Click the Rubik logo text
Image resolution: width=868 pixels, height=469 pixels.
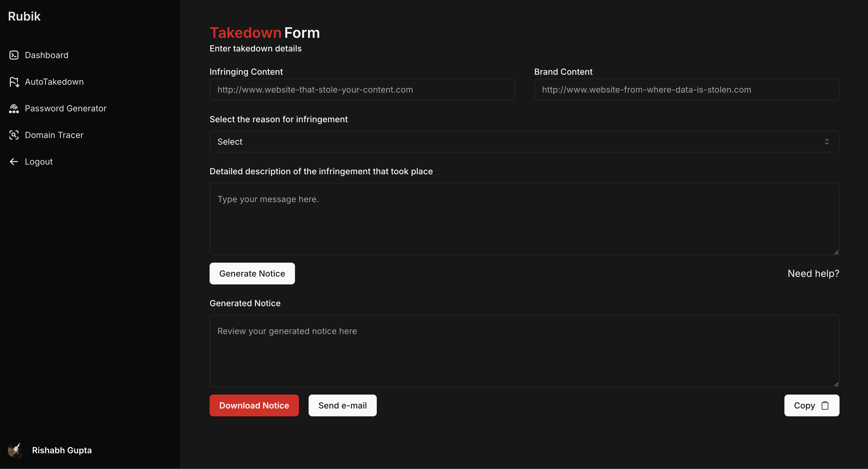click(24, 17)
